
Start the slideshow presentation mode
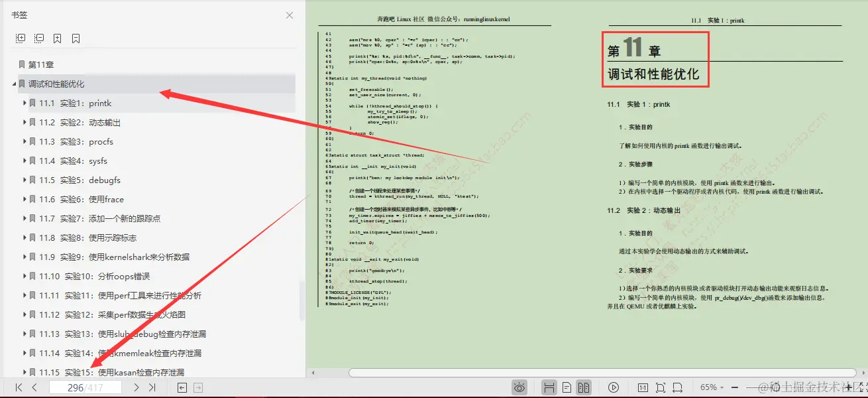coord(614,387)
